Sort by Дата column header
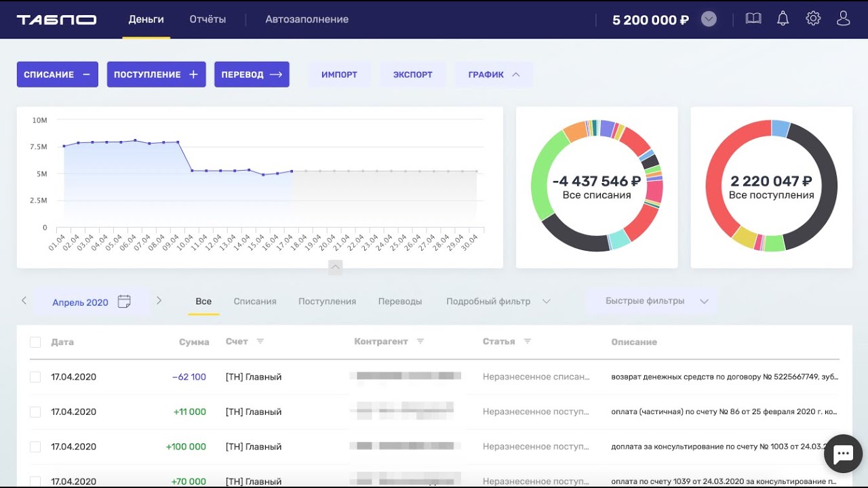Viewport: 868px width, 488px height. [x=62, y=342]
